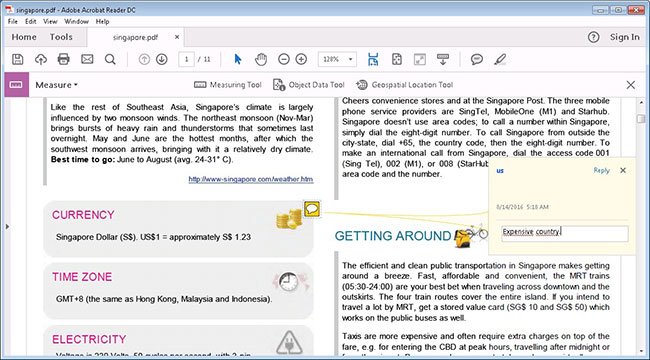Close the Measure toolbar

click(631, 85)
